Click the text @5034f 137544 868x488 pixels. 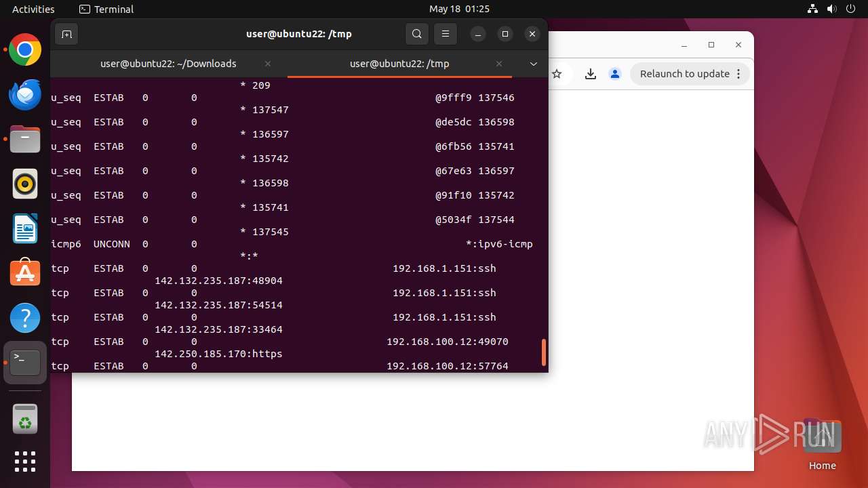(x=475, y=220)
